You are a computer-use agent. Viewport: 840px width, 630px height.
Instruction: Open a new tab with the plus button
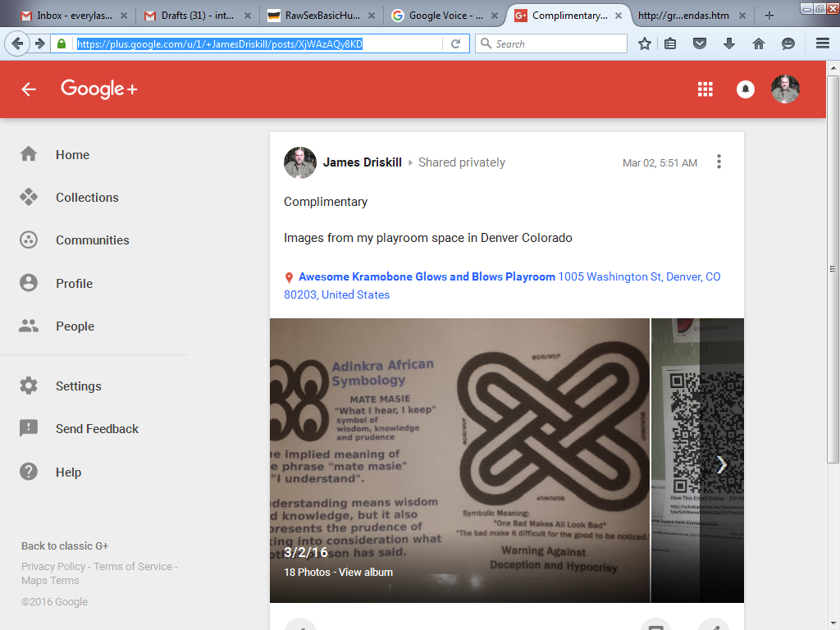tap(769, 16)
